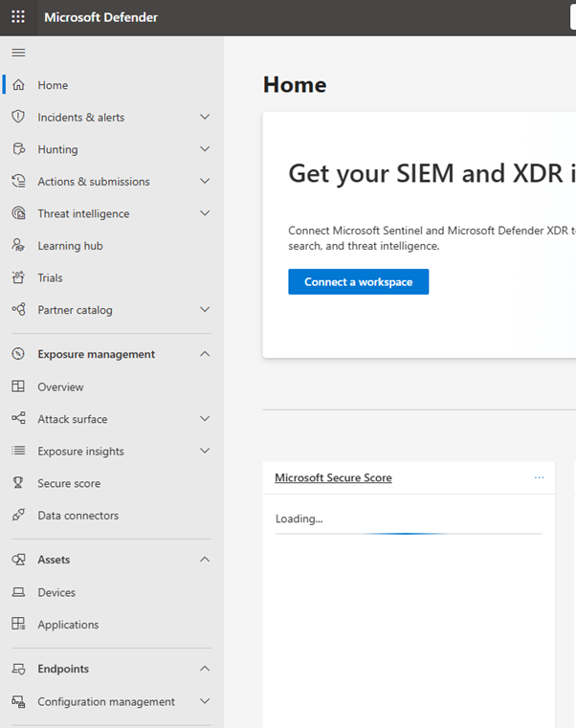Click the Hunting icon in sidebar

click(x=18, y=149)
